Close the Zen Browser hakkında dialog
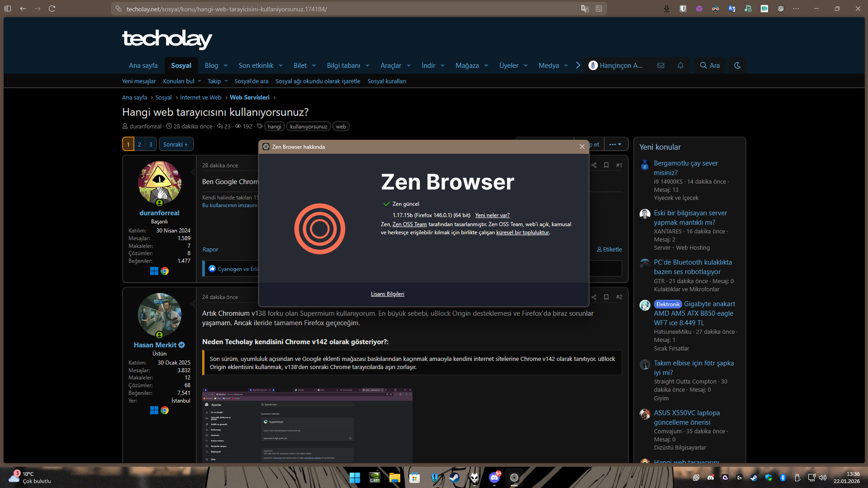 tap(582, 147)
